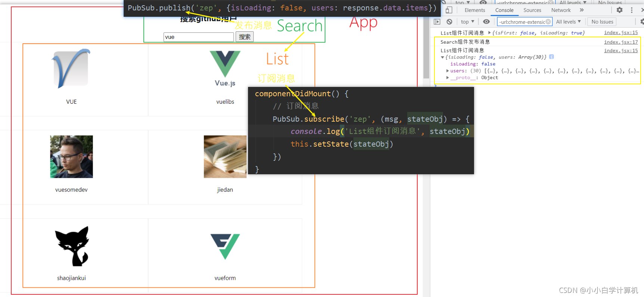Expand the users array of 30 items
This screenshot has width=644, height=297.
point(448,71)
